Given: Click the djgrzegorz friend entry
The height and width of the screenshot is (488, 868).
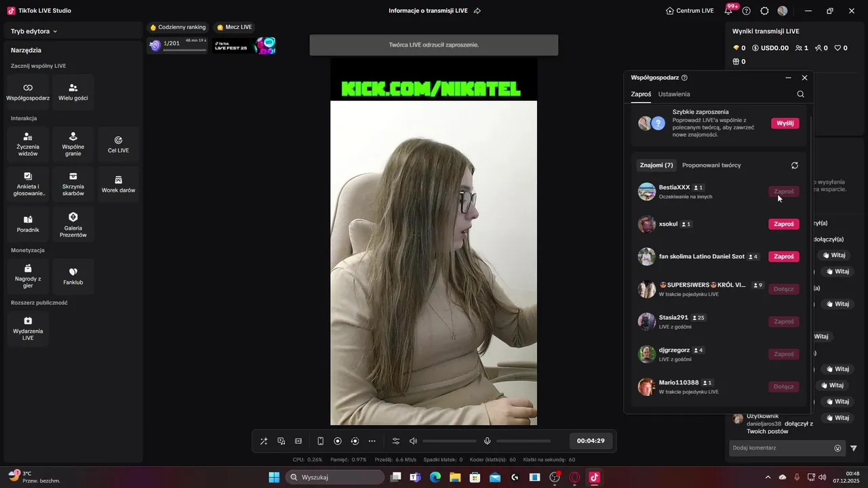Looking at the screenshot, I should [x=719, y=354].
